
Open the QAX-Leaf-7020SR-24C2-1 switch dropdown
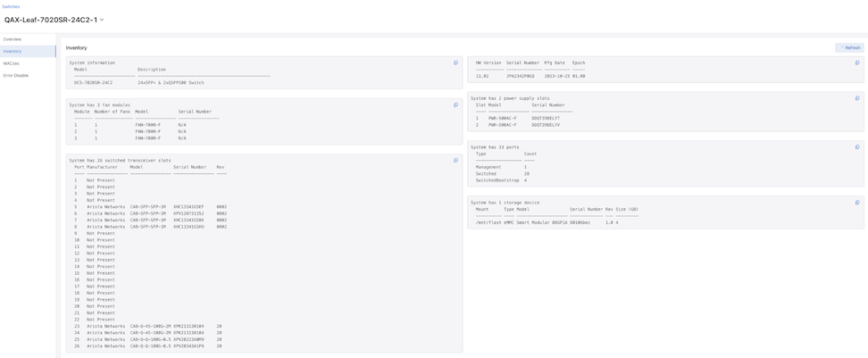pyautogui.click(x=102, y=20)
